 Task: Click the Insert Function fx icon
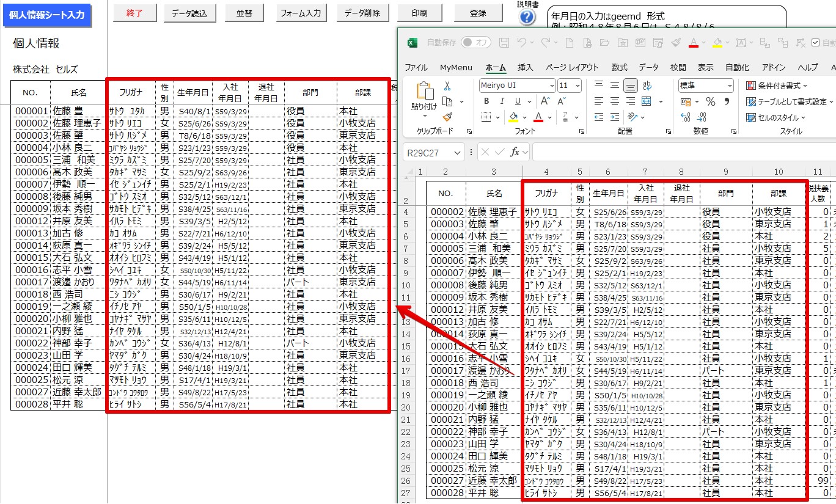(x=515, y=152)
